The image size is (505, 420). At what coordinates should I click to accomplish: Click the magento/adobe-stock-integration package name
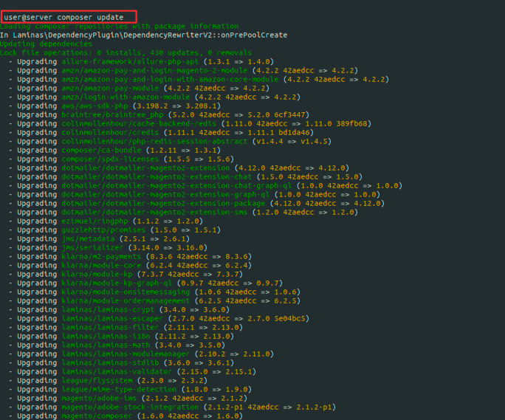coord(130,407)
